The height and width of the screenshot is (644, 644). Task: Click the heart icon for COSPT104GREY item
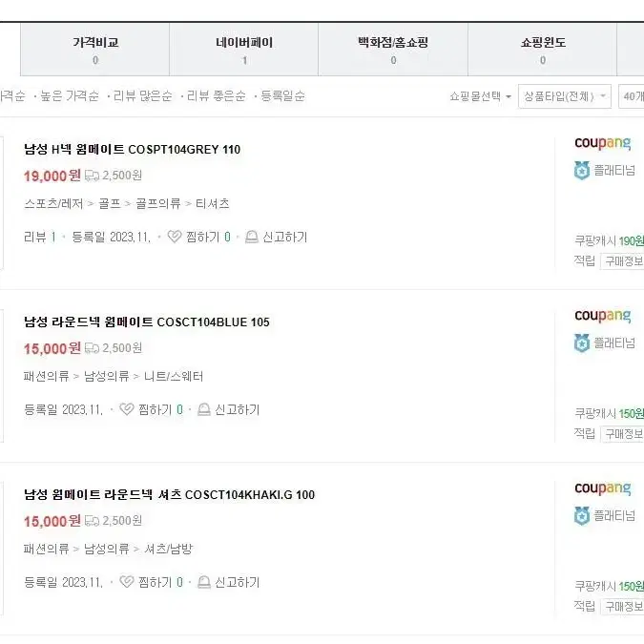(x=175, y=237)
